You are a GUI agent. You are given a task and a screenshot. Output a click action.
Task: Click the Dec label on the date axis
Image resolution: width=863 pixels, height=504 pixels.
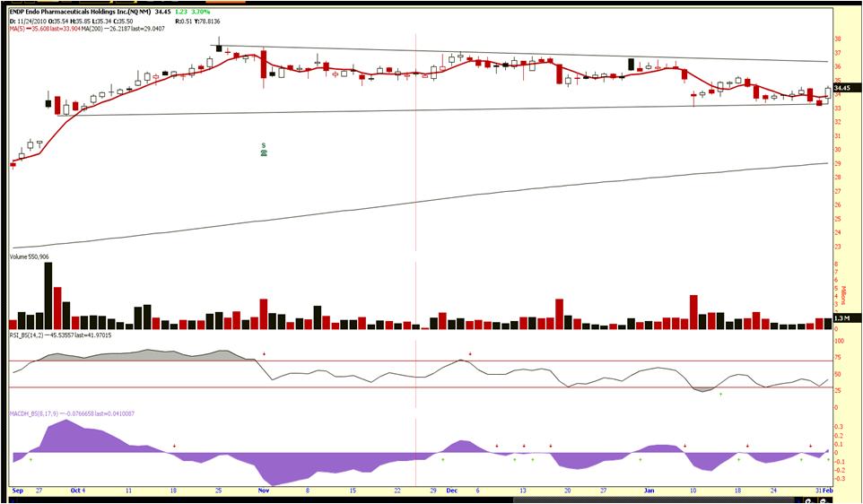pyautogui.click(x=452, y=491)
